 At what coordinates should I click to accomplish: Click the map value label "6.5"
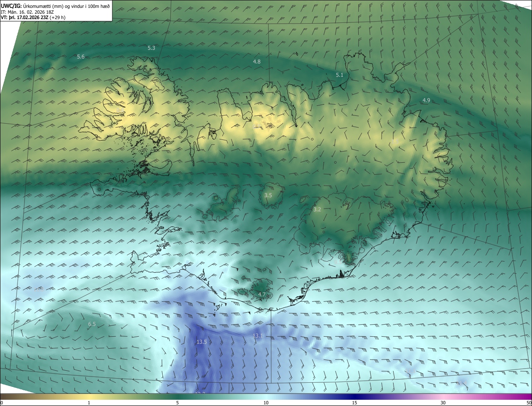92,324
